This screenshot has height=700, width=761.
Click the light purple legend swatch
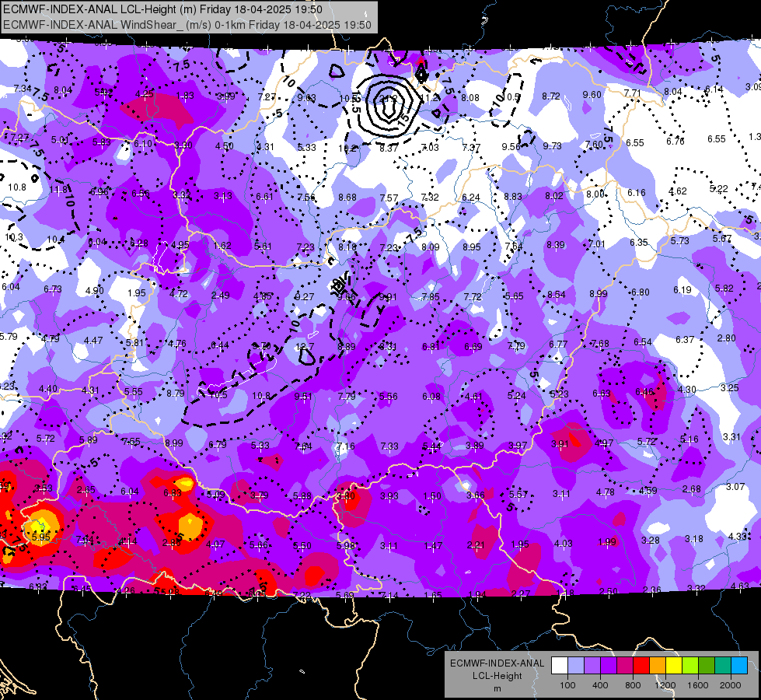[x=592, y=666]
